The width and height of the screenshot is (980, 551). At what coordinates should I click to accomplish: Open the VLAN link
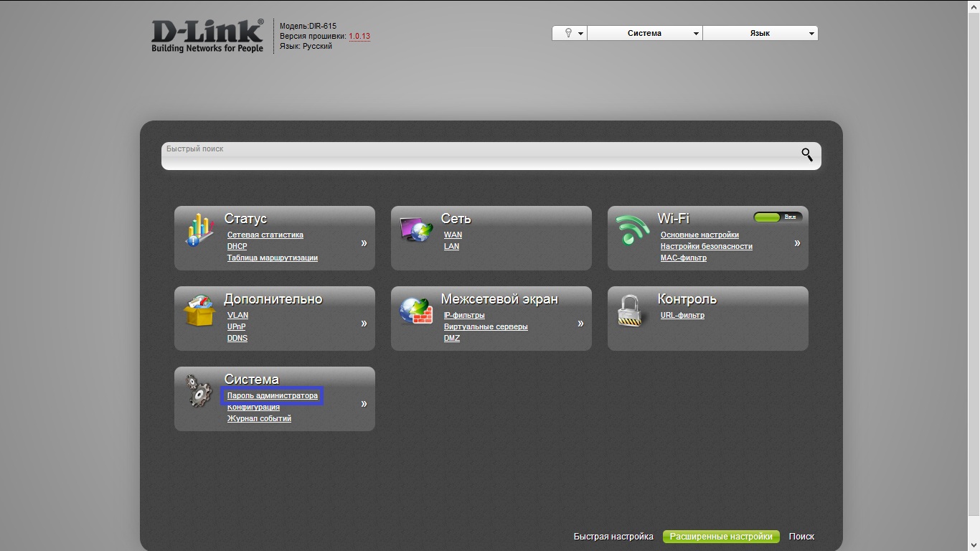pos(237,316)
